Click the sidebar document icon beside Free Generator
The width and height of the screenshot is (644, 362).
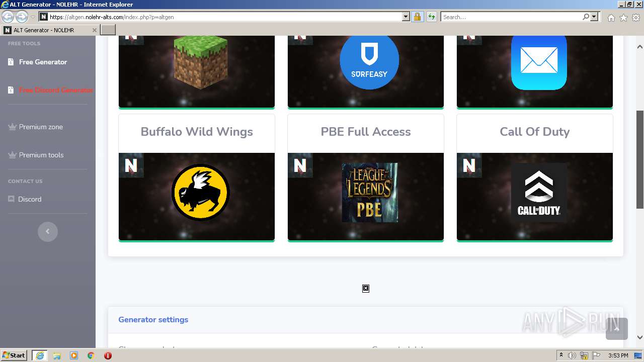tap(11, 62)
